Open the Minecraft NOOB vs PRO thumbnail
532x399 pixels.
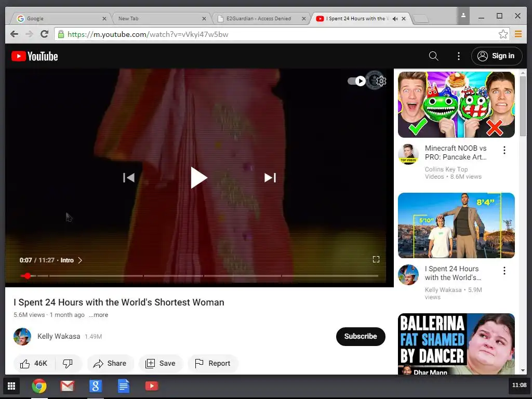[x=456, y=104]
